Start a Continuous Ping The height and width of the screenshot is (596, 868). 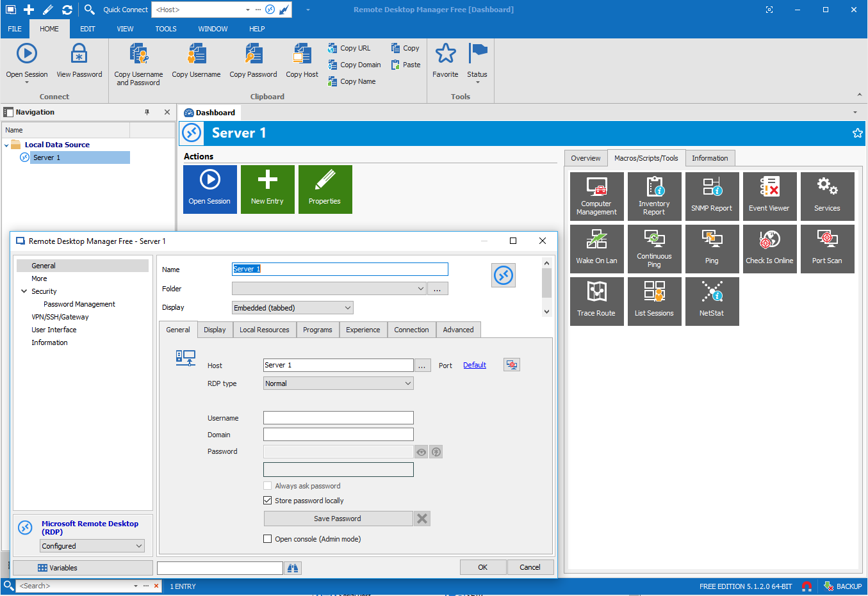pyautogui.click(x=654, y=248)
